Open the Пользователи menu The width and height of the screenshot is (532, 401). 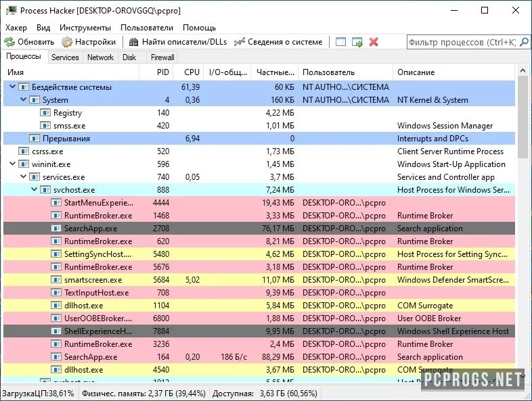[x=147, y=28]
